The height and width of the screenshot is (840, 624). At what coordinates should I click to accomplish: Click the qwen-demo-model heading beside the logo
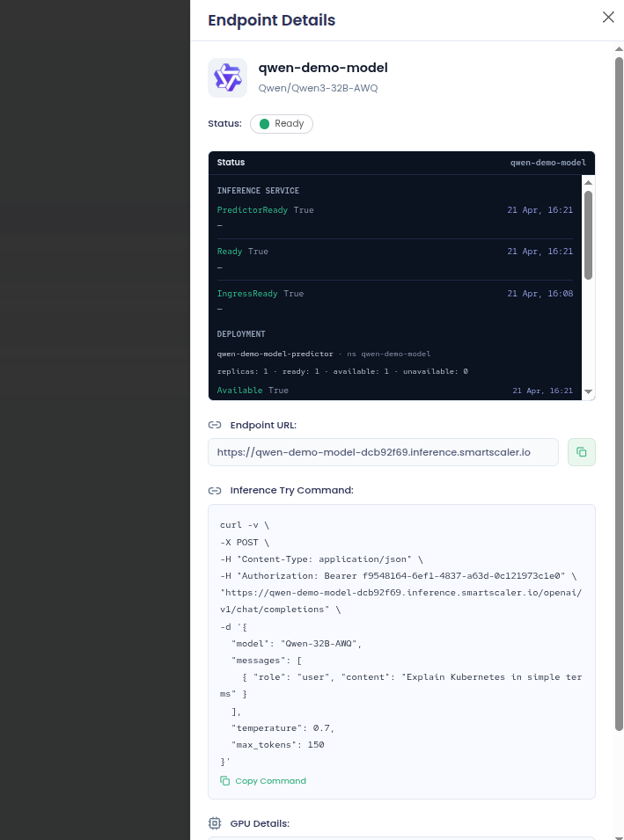tap(323, 68)
